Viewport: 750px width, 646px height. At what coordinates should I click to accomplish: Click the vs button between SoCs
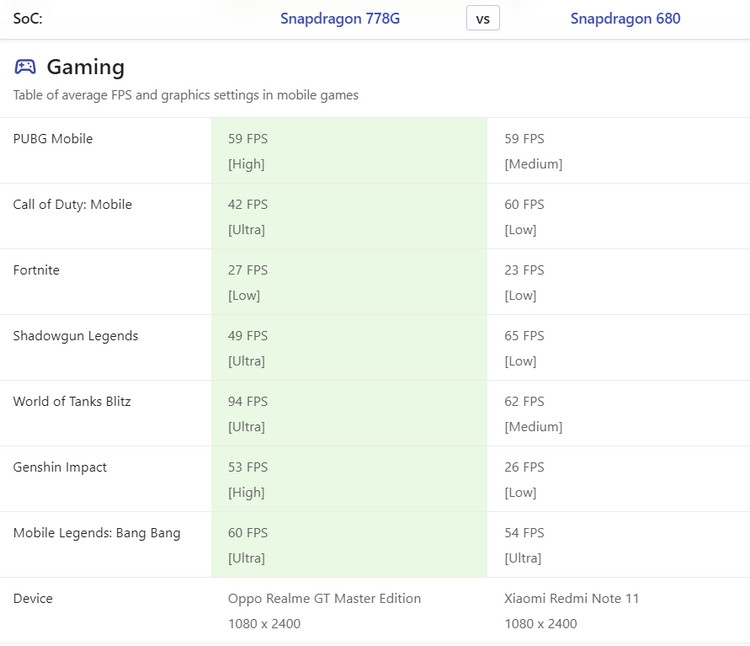[483, 18]
